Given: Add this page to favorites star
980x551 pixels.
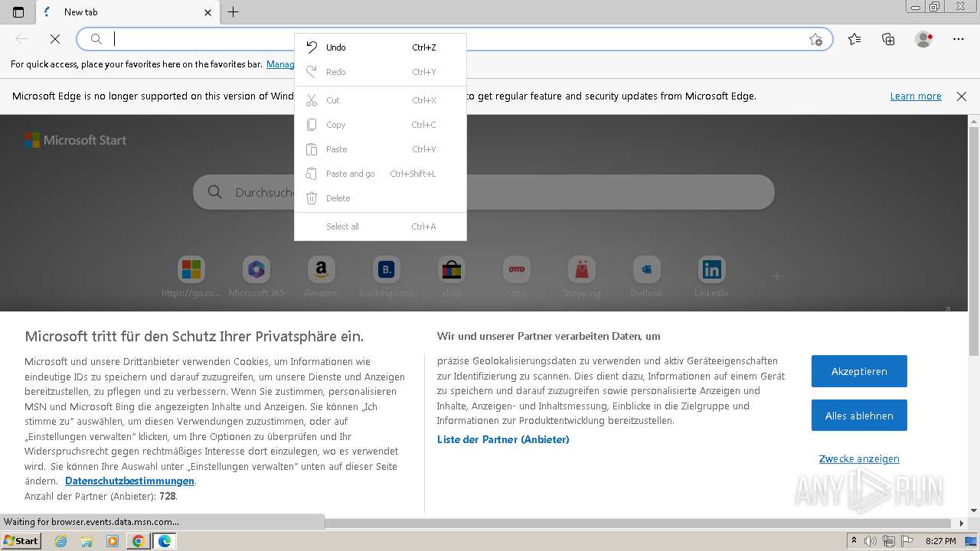Looking at the screenshot, I should pyautogui.click(x=815, y=39).
